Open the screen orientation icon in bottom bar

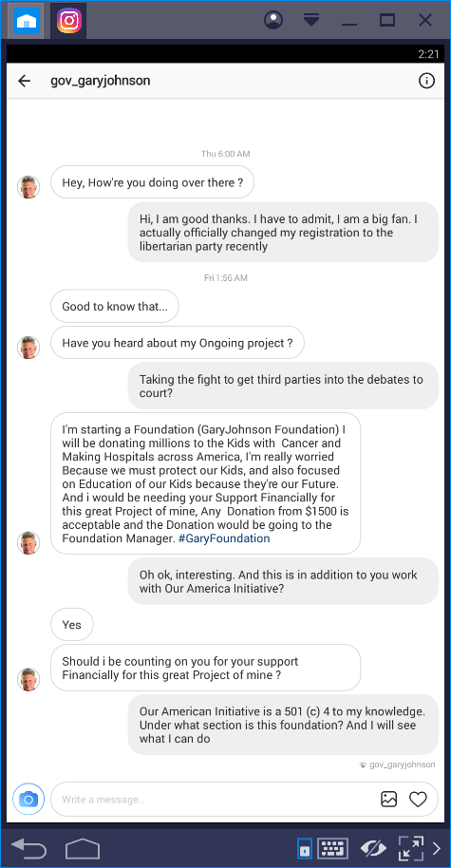pyautogui.click(x=305, y=849)
